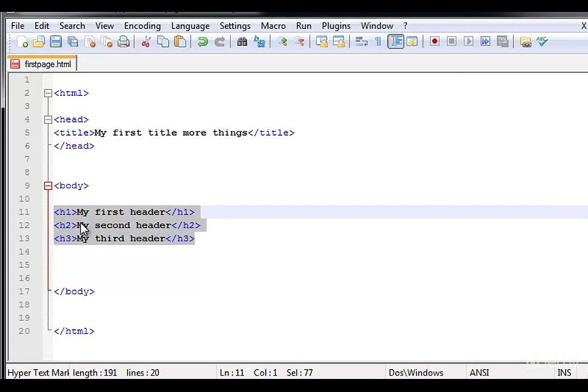Open the Language menu

pyautogui.click(x=190, y=26)
